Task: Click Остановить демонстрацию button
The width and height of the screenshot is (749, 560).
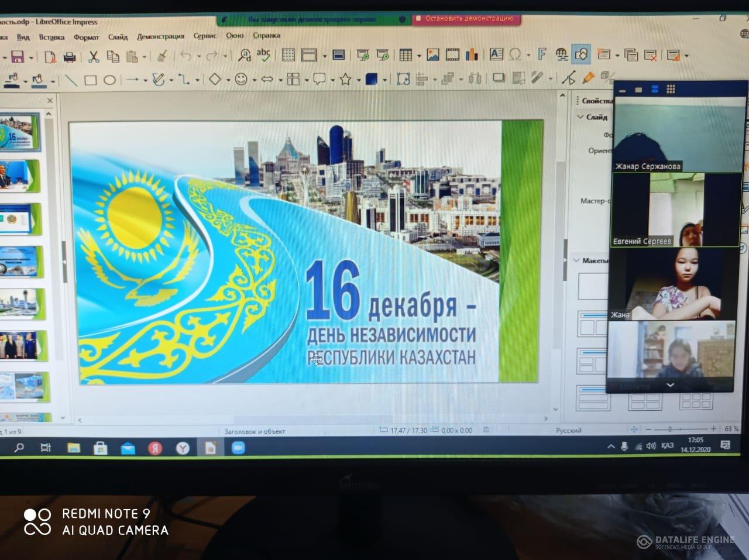Action: click(468, 19)
